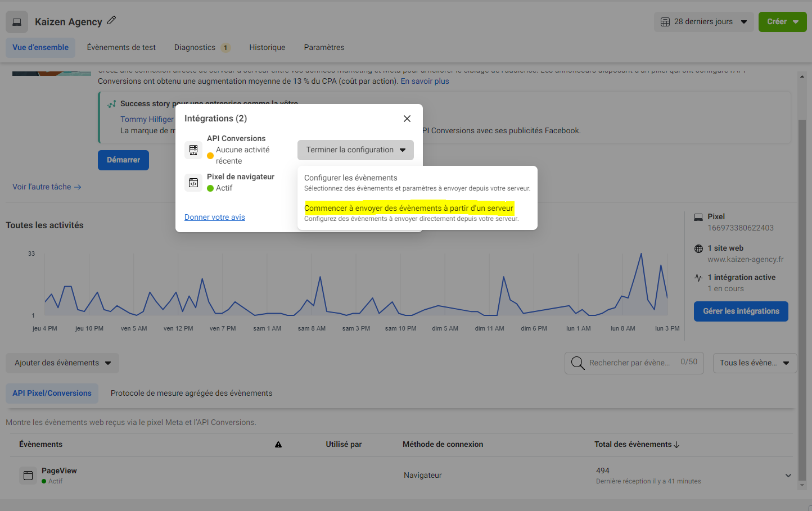Click the Actif status under Pixel de navigateur

[224, 188]
